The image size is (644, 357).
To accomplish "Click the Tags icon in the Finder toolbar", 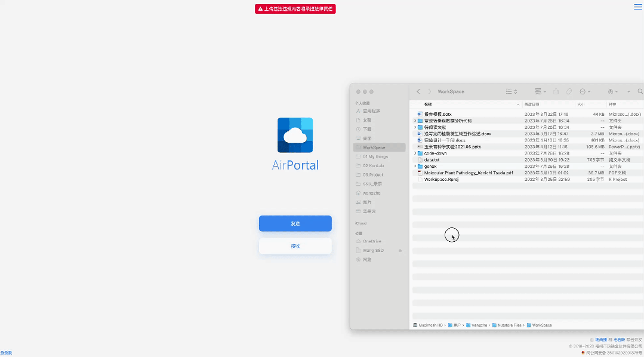I will coord(569,91).
